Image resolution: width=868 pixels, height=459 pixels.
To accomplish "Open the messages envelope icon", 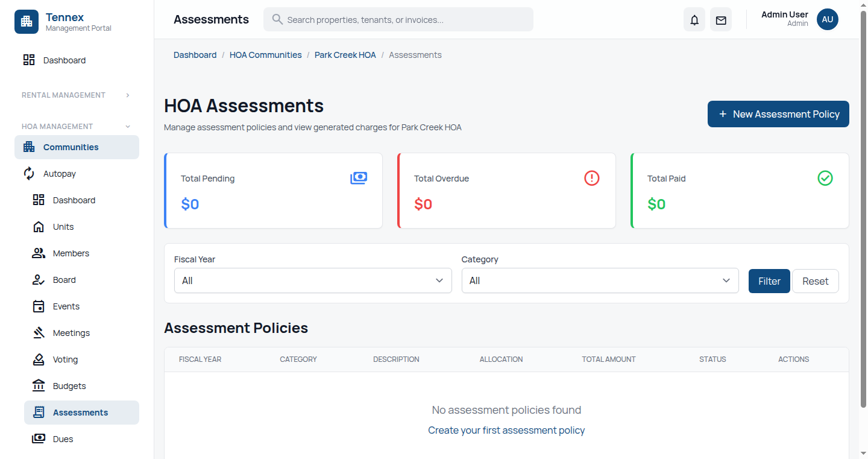I will pos(720,19).
